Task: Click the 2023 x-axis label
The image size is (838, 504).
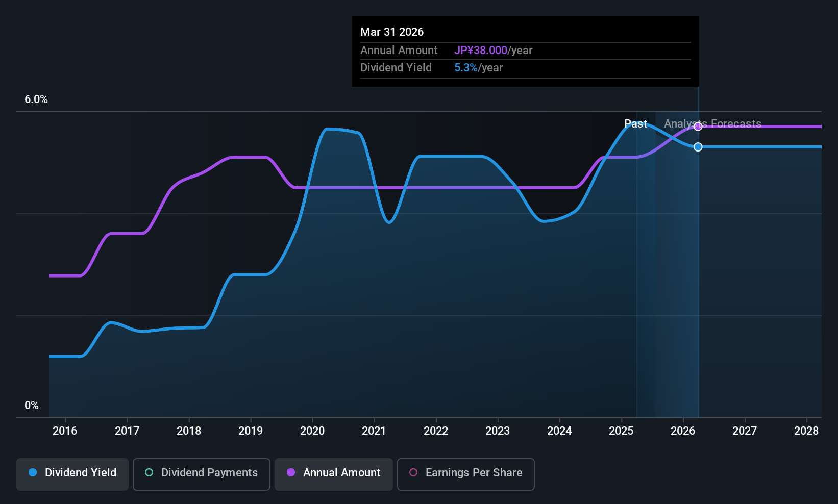Action: [x=498, y=431]
